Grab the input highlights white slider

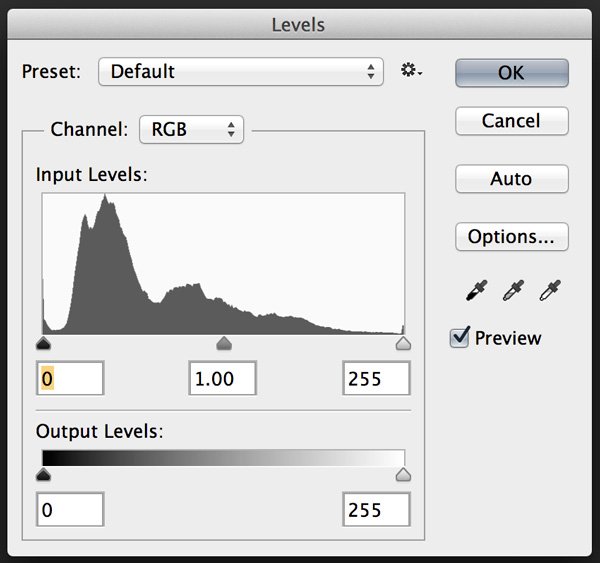[403, 343]
